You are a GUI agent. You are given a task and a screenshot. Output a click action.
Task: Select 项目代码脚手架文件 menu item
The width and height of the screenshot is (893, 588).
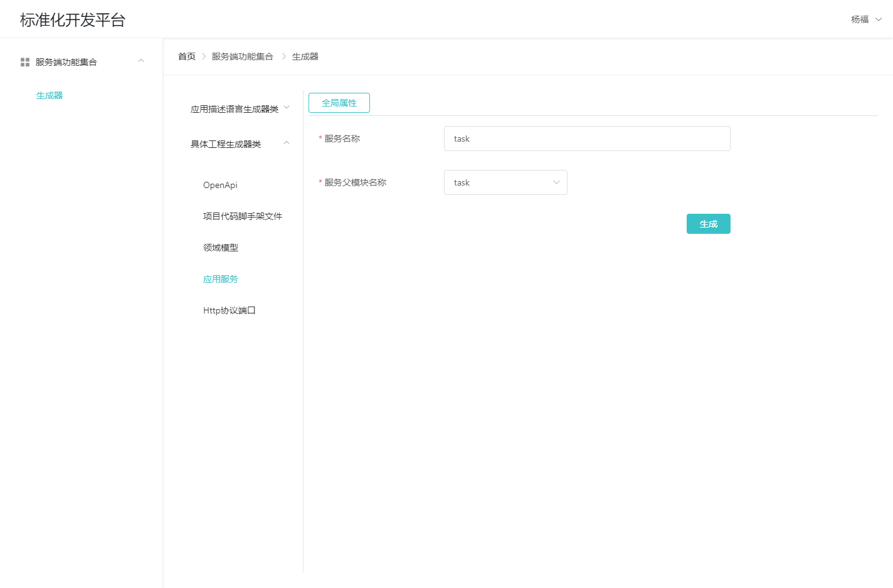243,216
